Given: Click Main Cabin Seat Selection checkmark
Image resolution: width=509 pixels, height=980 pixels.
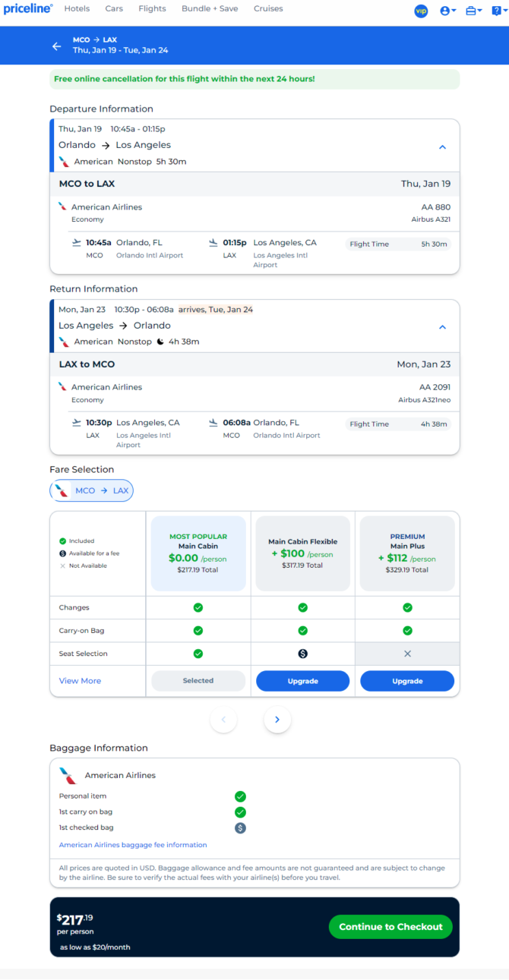Looking at the screenshot, I should tap(198, 654).
